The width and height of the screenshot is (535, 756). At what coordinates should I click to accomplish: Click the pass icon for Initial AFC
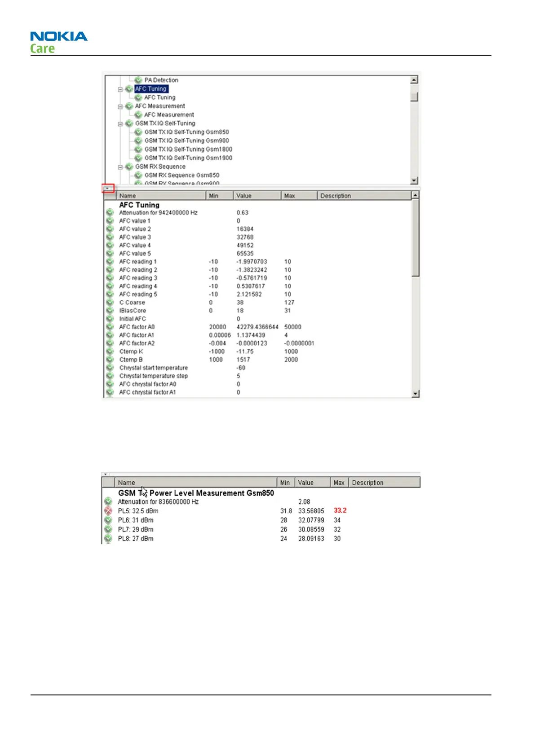click(x=110, y=319)
